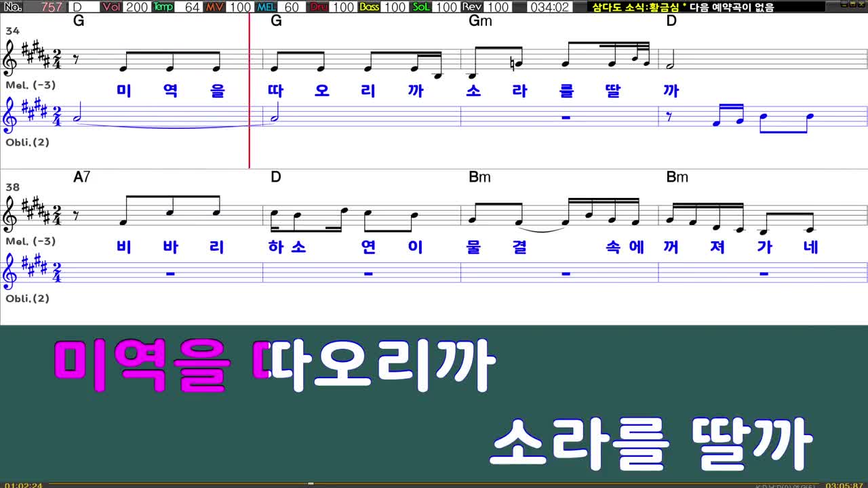Click the yellow Bass label
Screen dimensions: 868x488
(x=370, y=7)
